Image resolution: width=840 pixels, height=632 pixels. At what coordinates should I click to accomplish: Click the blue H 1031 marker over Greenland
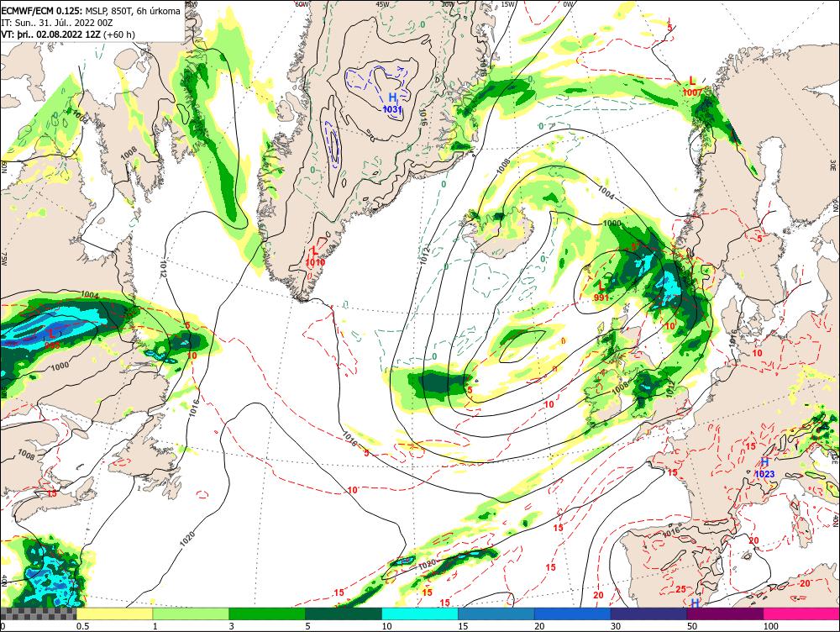point(392,103)
